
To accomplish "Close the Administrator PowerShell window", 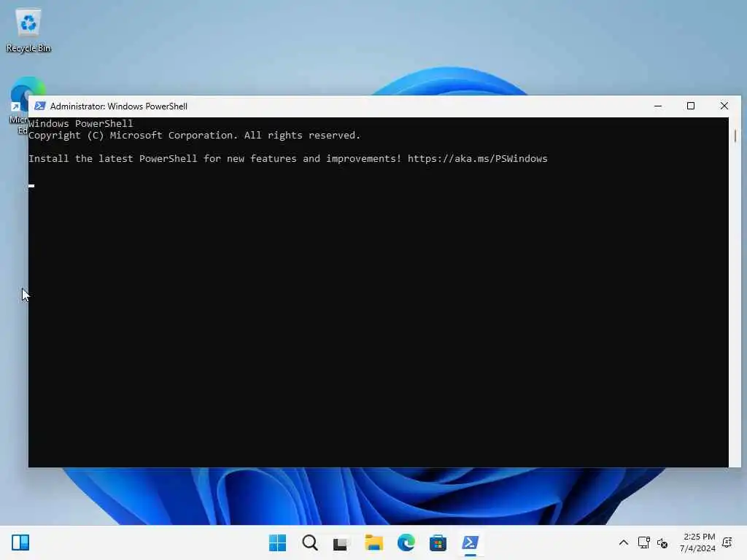I will click(x=724, y=106).
